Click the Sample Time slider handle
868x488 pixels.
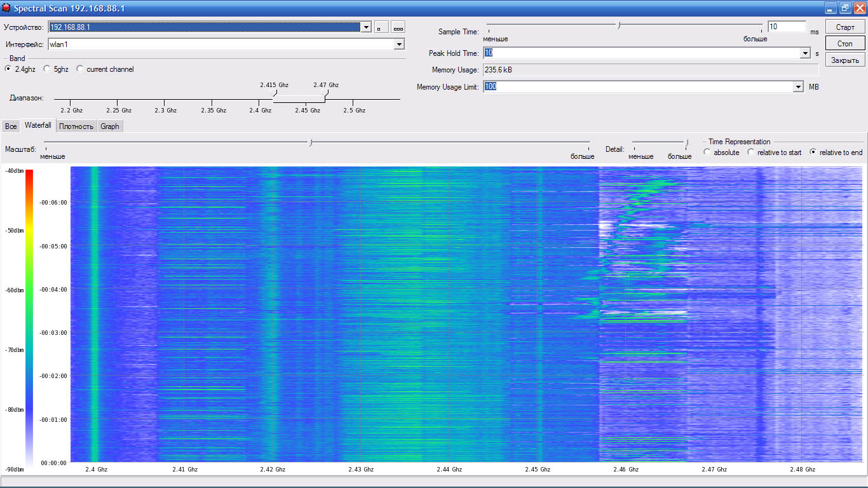tap(619, 25)
